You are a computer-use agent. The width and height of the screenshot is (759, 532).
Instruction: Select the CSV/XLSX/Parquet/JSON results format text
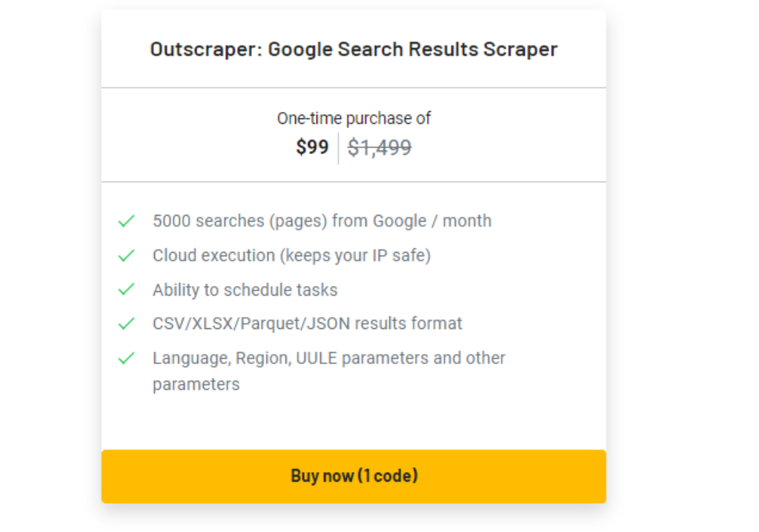click(307, 324)
